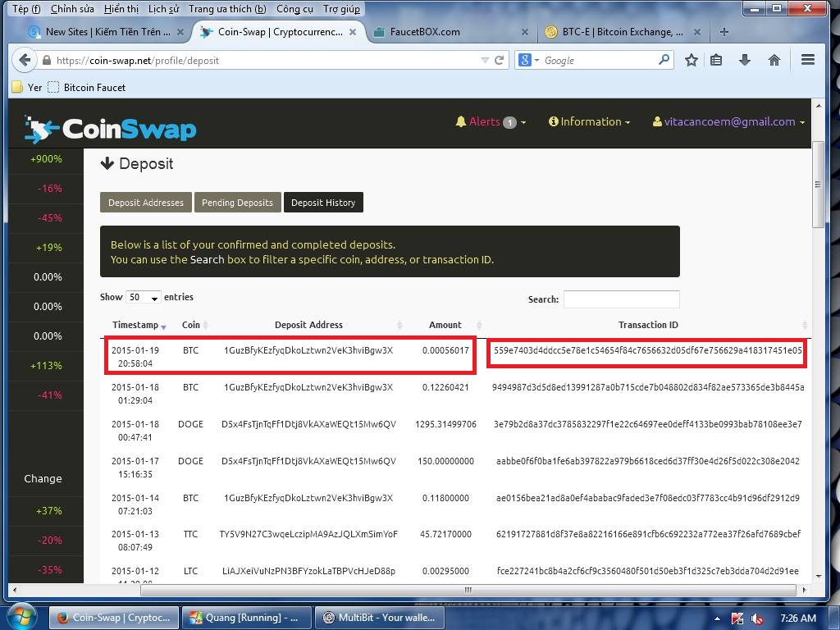840x630 pixels.
Task: Open the Trợ giúp menu
Action: pos(341,9)
